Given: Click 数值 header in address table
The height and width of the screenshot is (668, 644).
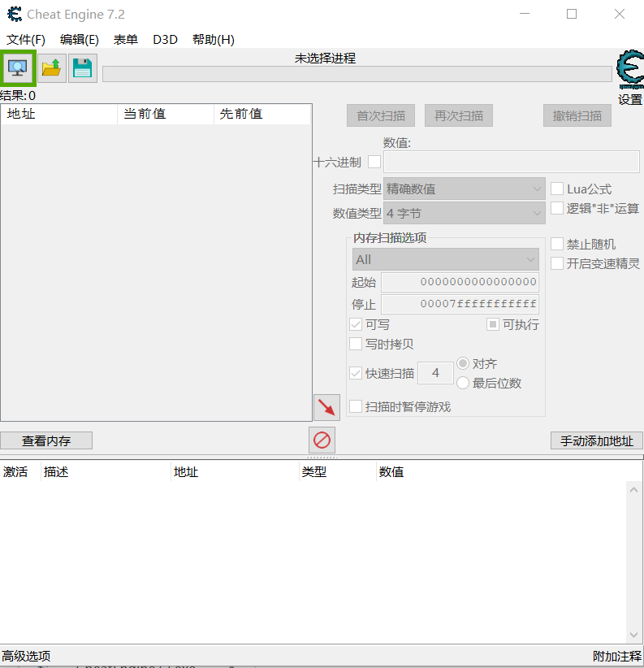Looking at the screenshot, I should point(391,472).
